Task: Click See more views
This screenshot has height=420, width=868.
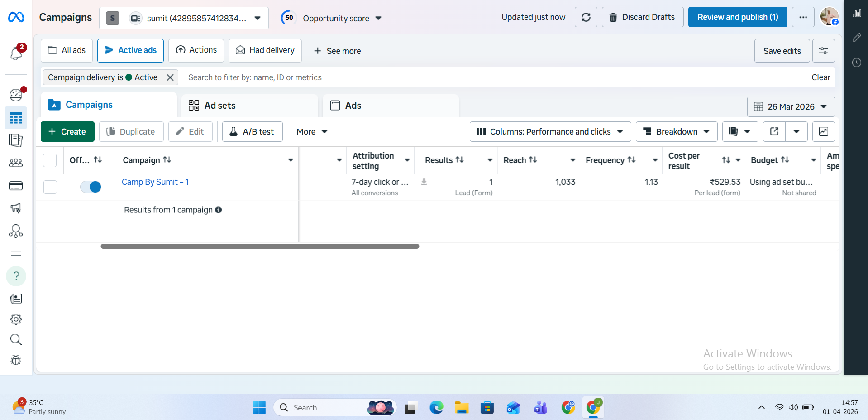Action: (x=337, y=51)
